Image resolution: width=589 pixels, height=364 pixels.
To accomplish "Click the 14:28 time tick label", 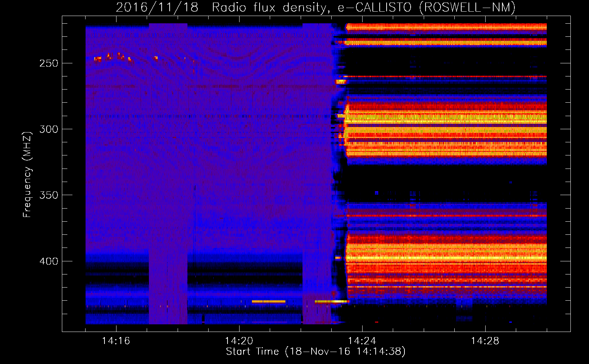I will click(485, 341).
